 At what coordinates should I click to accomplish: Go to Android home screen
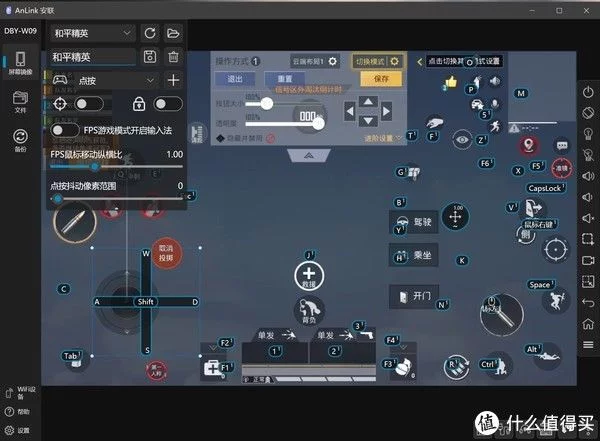[x=588, y=324]
